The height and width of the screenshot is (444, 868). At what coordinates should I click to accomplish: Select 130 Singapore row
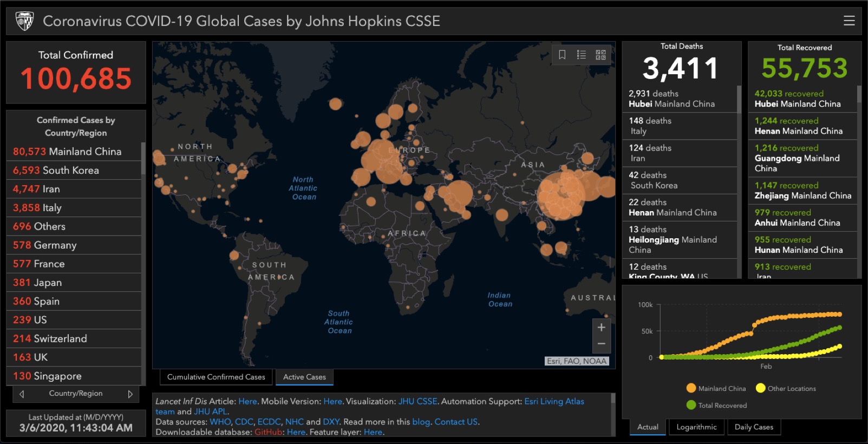tap(74, 376)
